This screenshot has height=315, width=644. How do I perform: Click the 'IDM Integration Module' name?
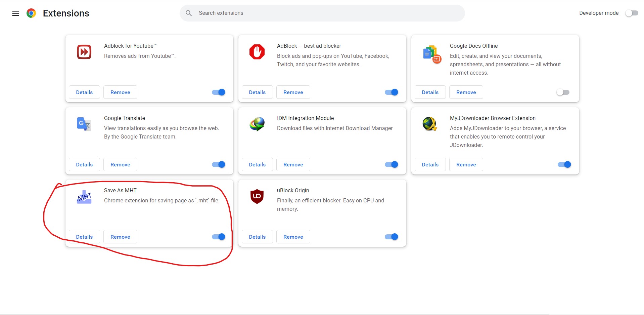(305, 118)
